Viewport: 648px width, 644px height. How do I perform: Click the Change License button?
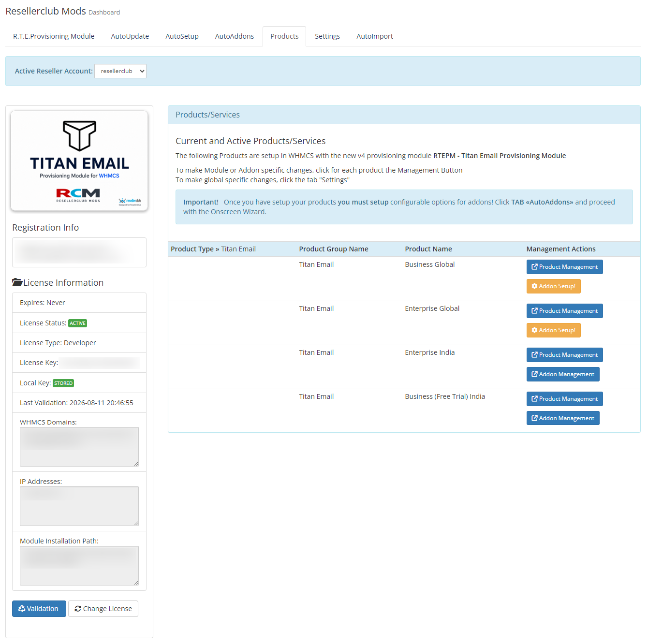[x=103, y=609]
